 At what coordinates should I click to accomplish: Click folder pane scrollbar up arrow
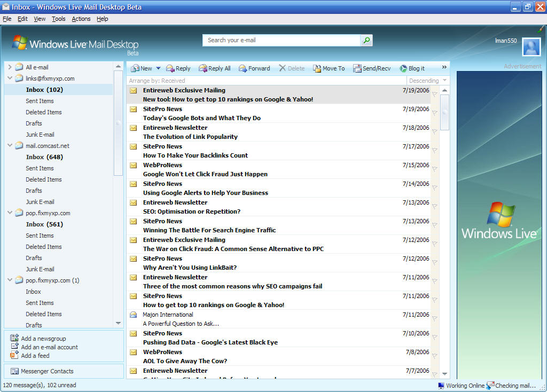(118, 66)
